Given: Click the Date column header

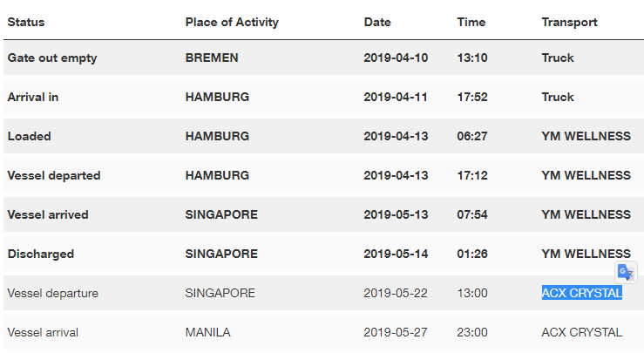Looking at the screenshot, I should pyautogui.click(x=377, y=22).
